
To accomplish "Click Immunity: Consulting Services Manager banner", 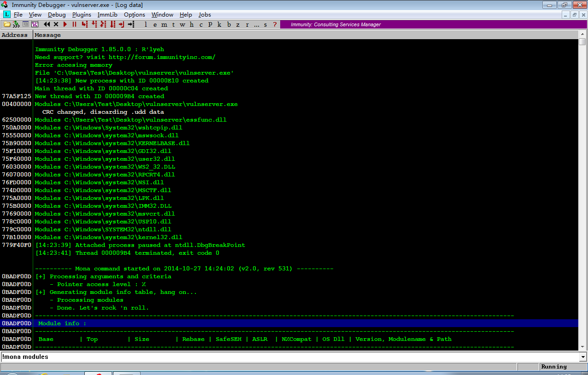I will [433, 24].
